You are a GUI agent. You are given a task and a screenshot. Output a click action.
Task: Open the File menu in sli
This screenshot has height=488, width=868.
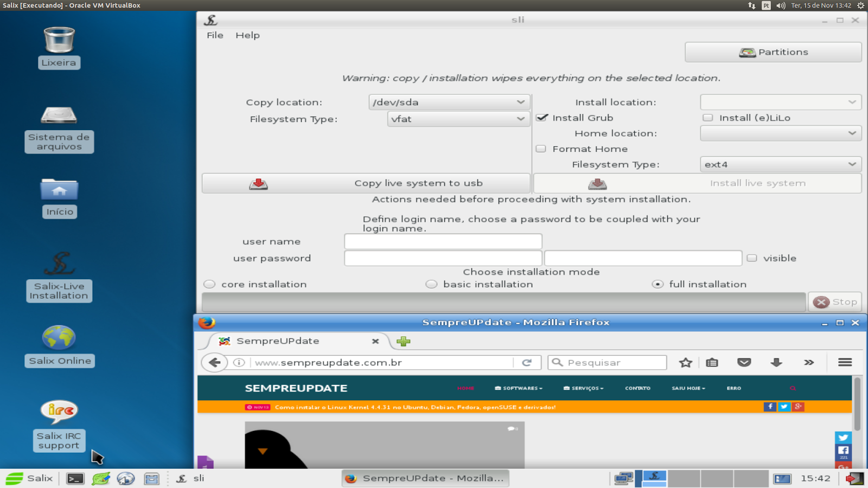(215, 35)
